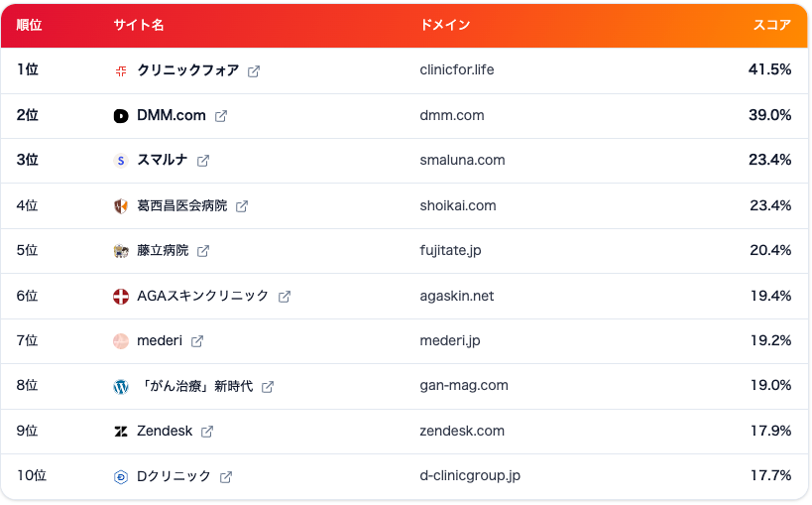Click the red cross AGAスキンクリニック favicon
Screen dimensions: 812x505
click(x=121, y=297)
